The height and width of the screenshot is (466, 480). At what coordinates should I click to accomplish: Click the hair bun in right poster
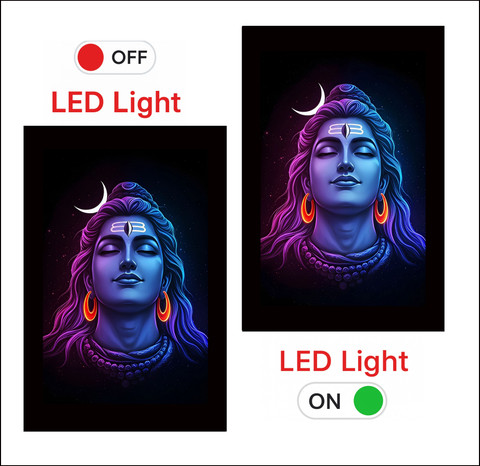[347, 91]
